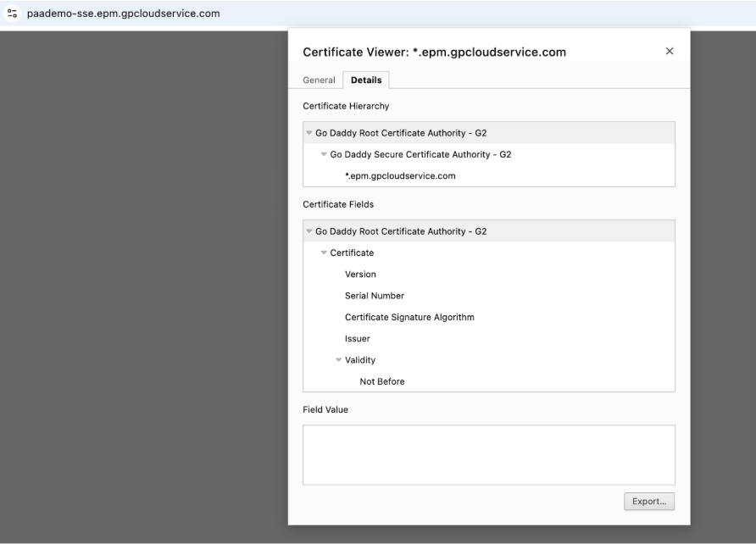Select Certificate Signature Algorithm field

pos(409,317)
